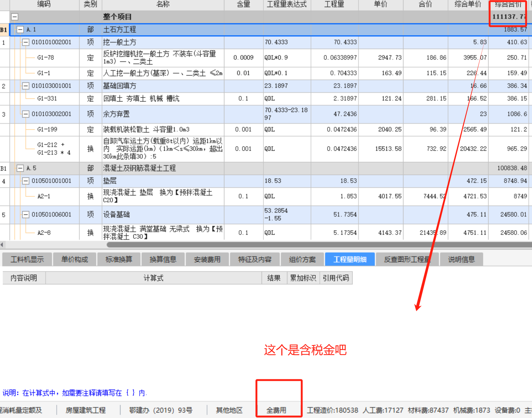The width and height of the screenshot is (532, 418).
Task: Click the 反查图形工程量 button
Action: (407, 259)
